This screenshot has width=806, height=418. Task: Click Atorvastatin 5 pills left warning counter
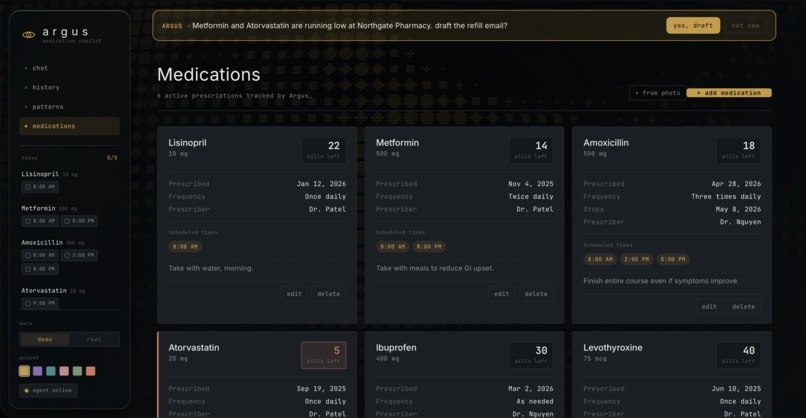tap(324, 355)
